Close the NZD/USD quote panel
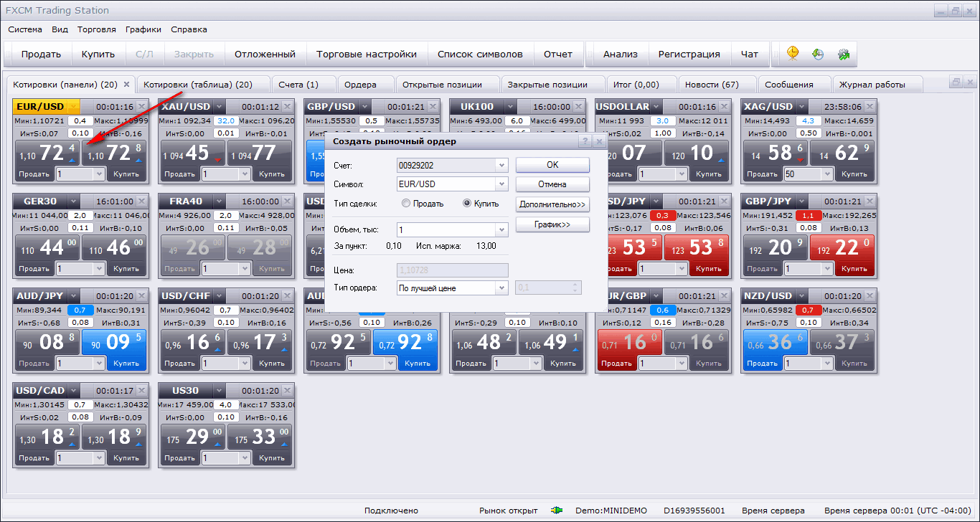The width and height of the screenshot is (980, 522). [870, 296]
